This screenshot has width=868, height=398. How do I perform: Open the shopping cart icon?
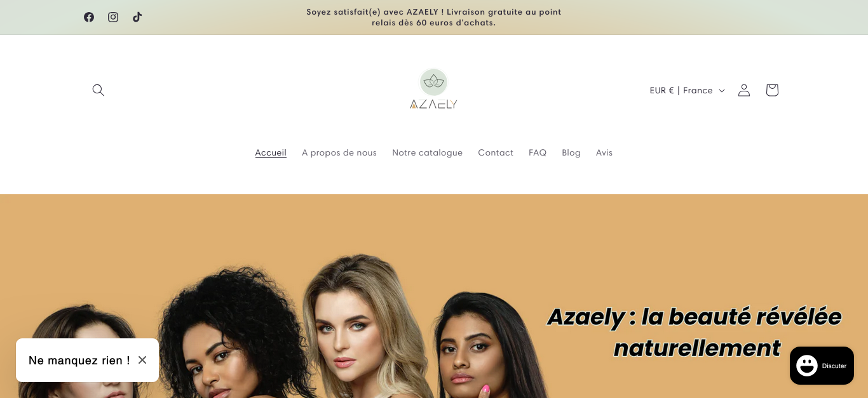pos(772,90)
